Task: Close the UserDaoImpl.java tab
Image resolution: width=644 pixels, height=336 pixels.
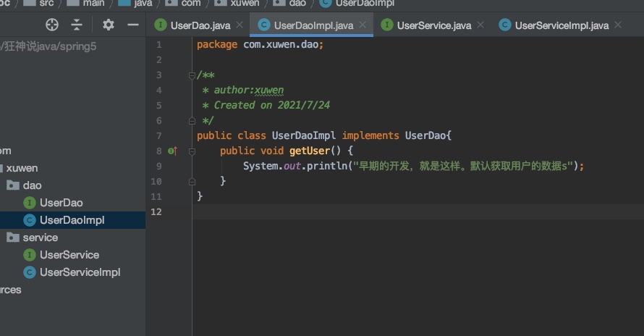Action: 363,25
